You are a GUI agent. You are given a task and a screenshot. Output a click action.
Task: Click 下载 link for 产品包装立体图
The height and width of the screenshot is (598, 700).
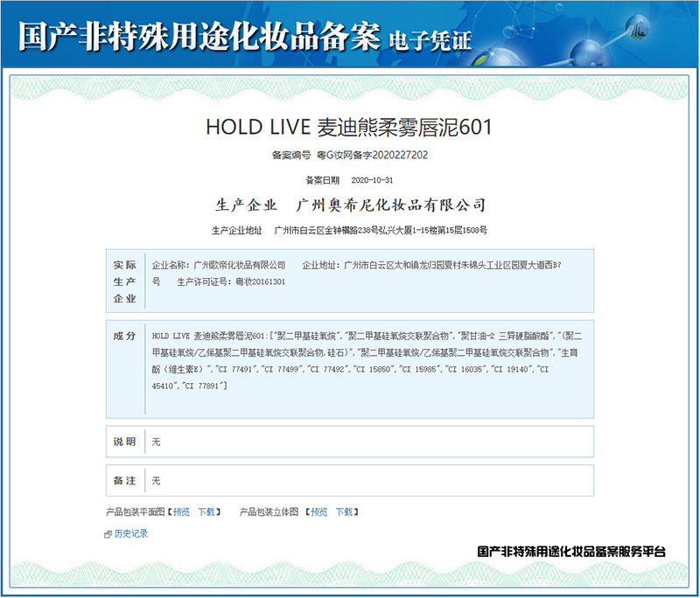344,512
